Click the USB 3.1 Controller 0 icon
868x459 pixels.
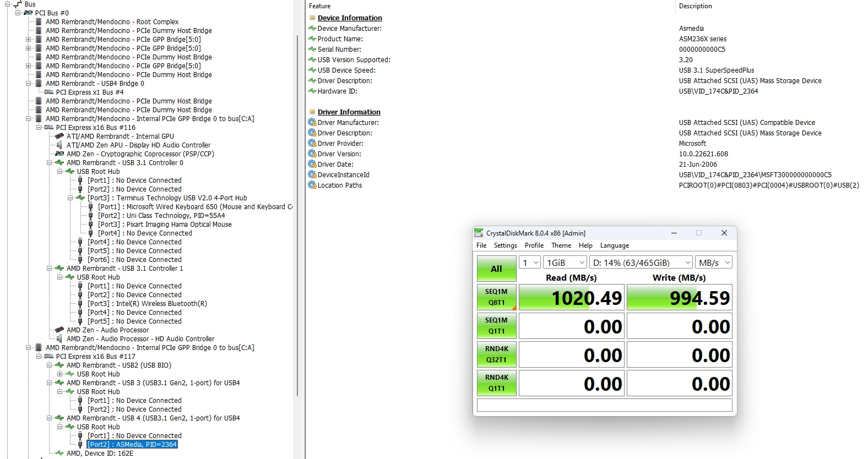point(59,163)
